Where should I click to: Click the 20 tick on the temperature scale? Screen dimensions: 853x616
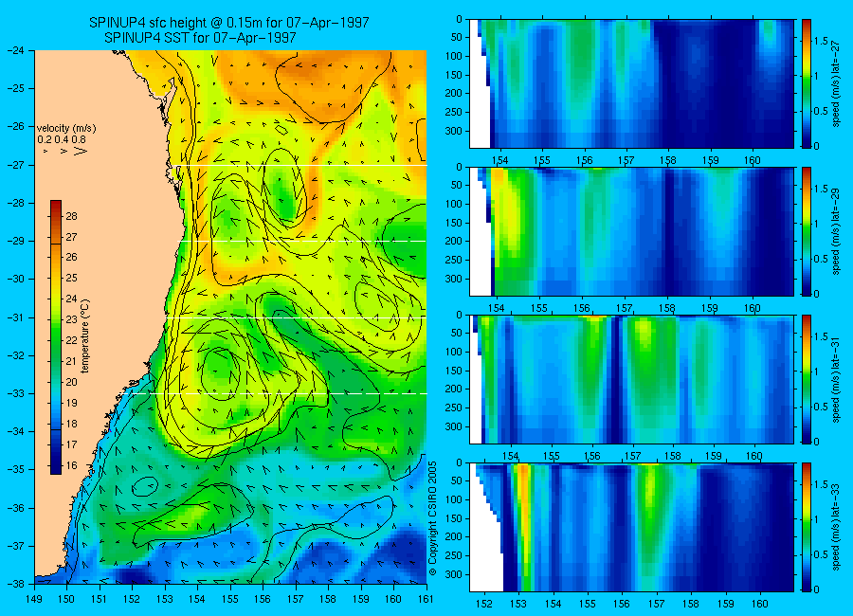[71, 382]
